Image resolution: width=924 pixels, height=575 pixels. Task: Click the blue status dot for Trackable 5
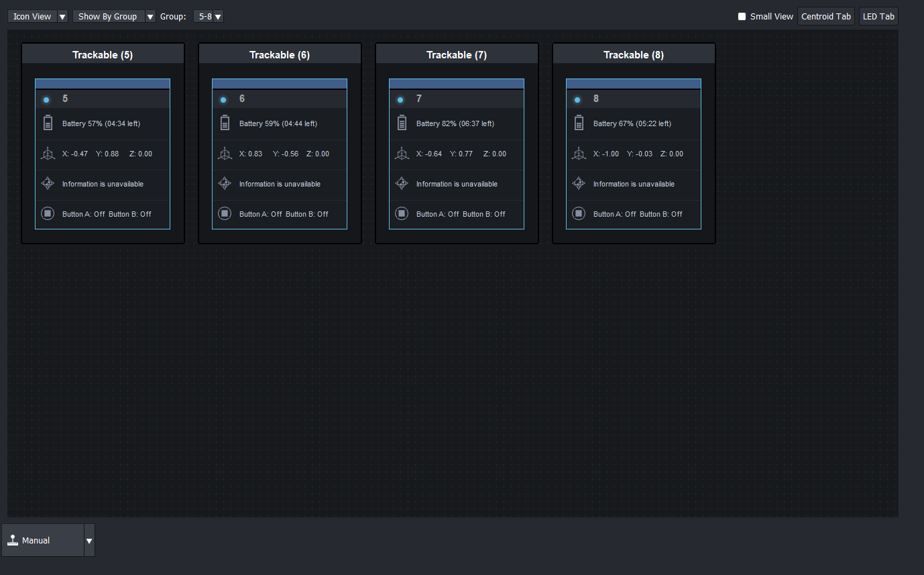tap(46, 100)
